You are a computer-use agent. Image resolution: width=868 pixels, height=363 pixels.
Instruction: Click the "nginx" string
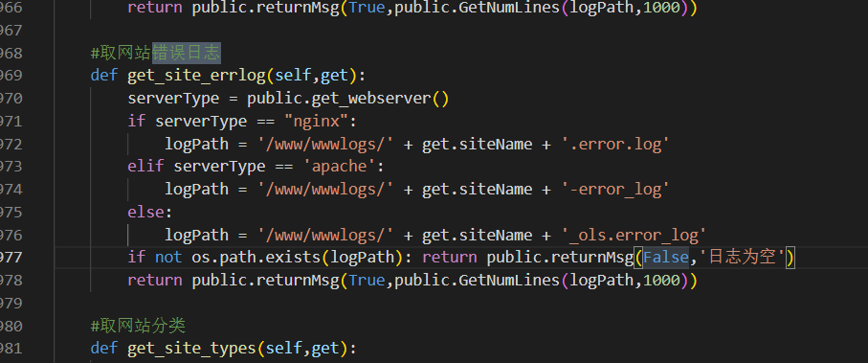316,121
